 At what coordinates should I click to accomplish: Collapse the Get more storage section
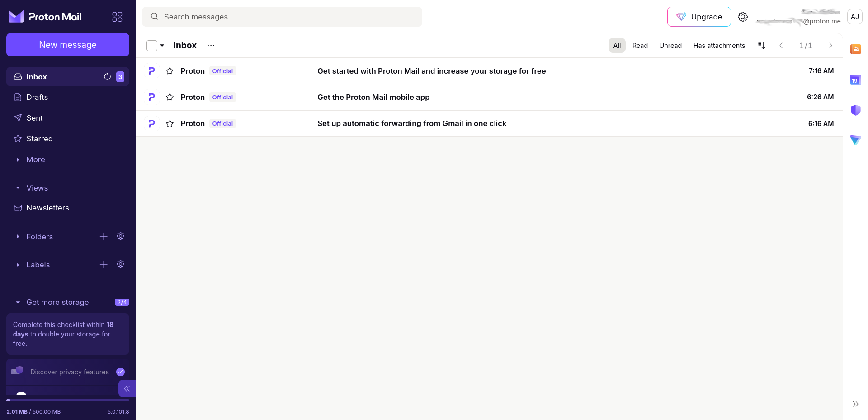point(18,302)
